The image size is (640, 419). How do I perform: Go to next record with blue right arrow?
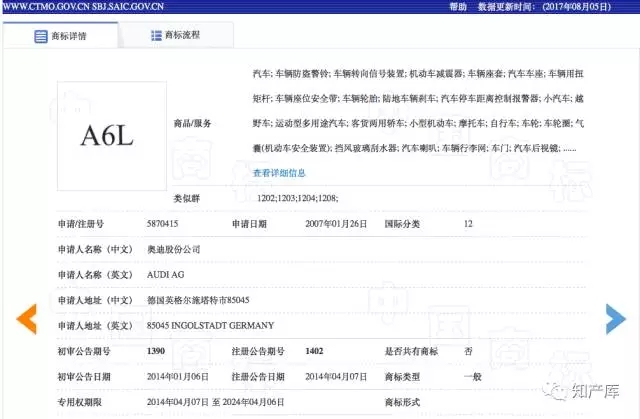616,319
